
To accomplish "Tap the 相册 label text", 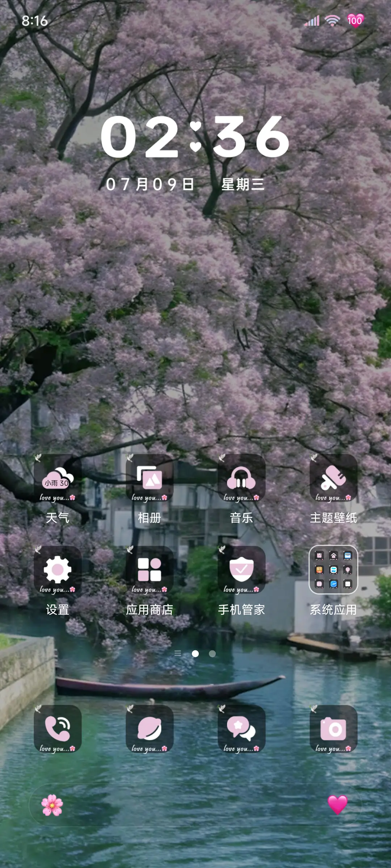I will (x=150, y=518).
